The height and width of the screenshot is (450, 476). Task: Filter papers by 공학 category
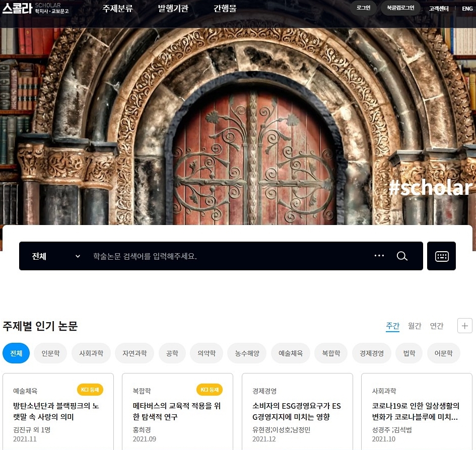click(172, 353)
